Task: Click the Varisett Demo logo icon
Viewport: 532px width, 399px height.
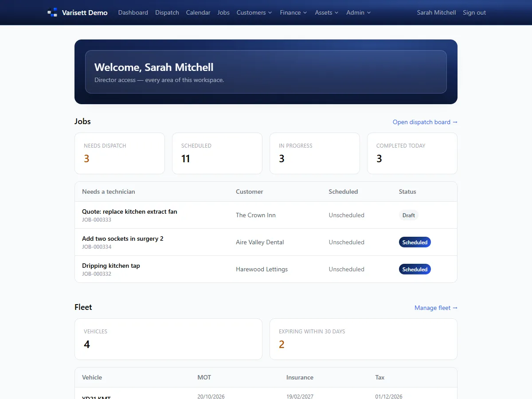Action: click(x=52, y=12)
